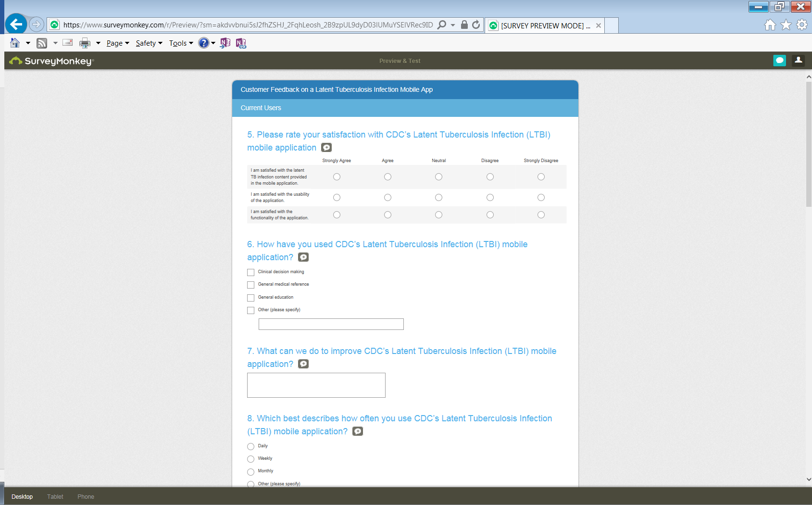Image resolution: width=812 pixels, height=505 pixels.
Task: Open the new blank browser tab
Action: click(612, 25)
